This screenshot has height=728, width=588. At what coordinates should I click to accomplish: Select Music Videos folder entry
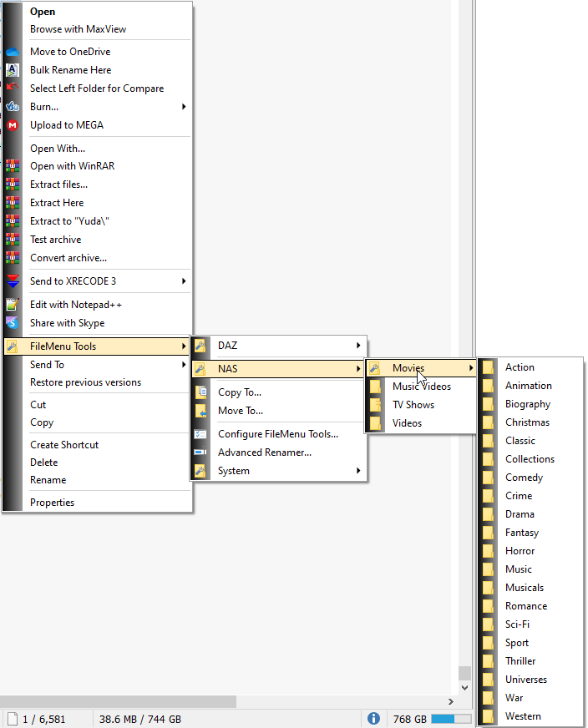coord(422,387)
